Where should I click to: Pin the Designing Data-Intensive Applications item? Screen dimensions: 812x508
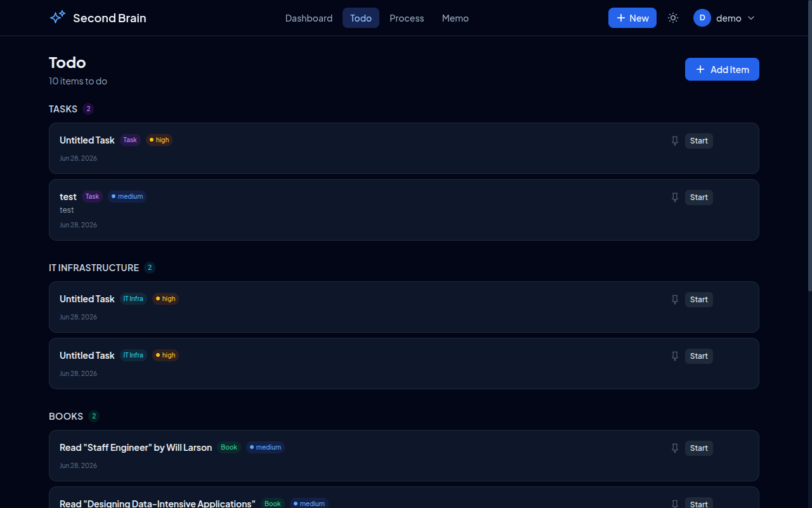click(675, 504)
